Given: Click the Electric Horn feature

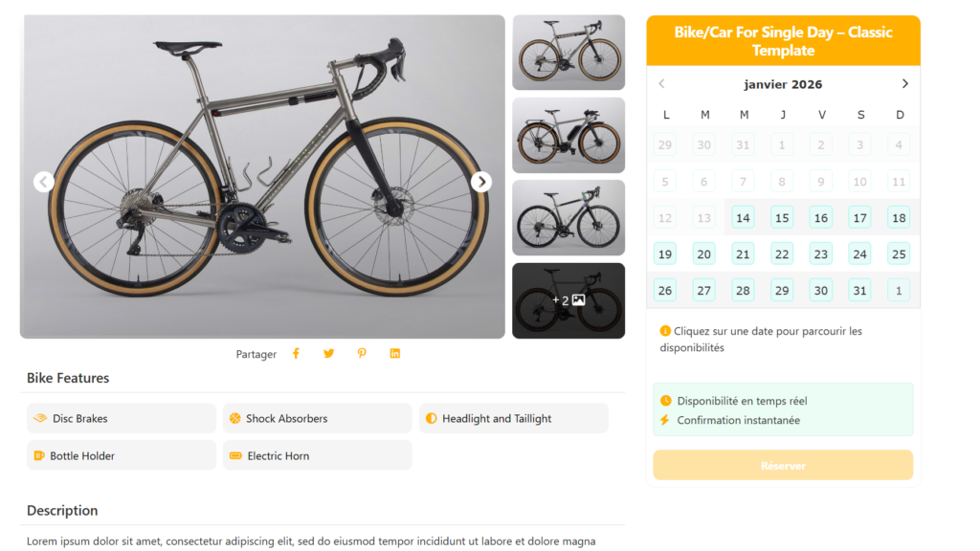Looking at the screenshot, I should (317, 455).
